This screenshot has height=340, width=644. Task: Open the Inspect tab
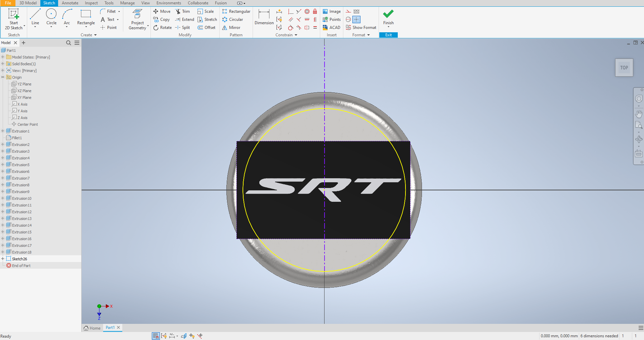click(x=91, y=3)
